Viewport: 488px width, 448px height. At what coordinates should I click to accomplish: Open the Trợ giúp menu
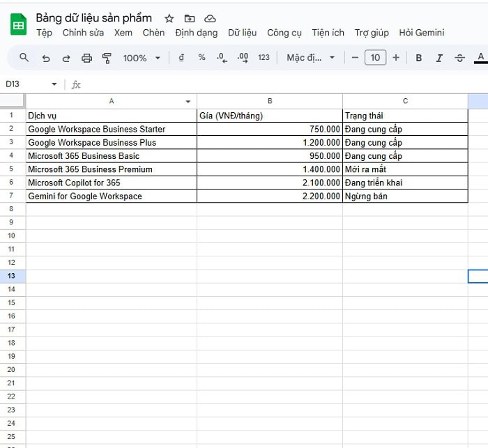tap(372, 33)
